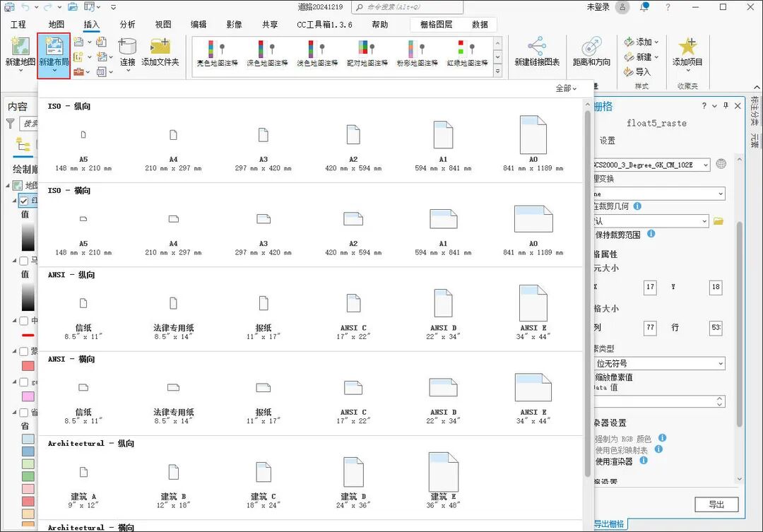The height and width of the screenshot is (532, 763).
Task: Open the 栅格图层 (Raster Layer) contextual tab
Action: [x=436, y=24]
